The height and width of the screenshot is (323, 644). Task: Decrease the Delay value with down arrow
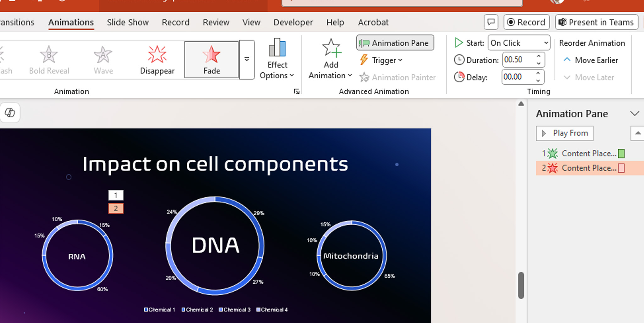pyautogui.click(x=538, y=81)
